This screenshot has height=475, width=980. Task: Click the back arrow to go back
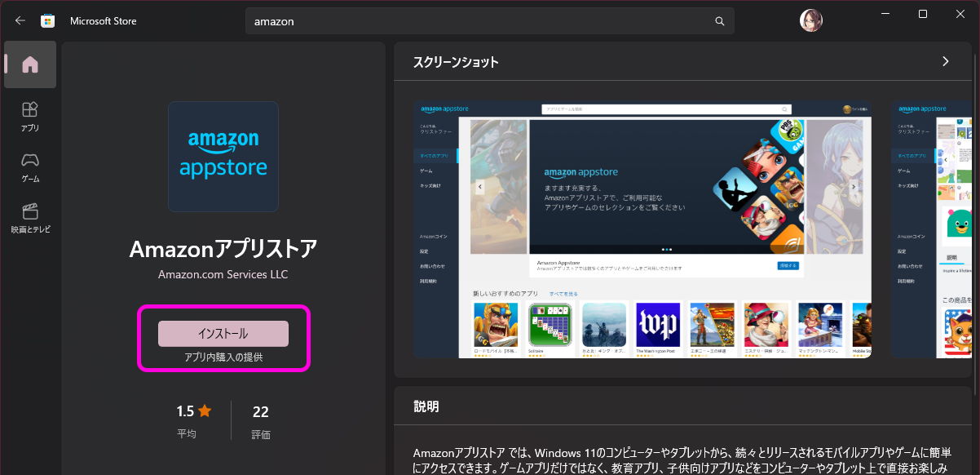coord(20,20)
